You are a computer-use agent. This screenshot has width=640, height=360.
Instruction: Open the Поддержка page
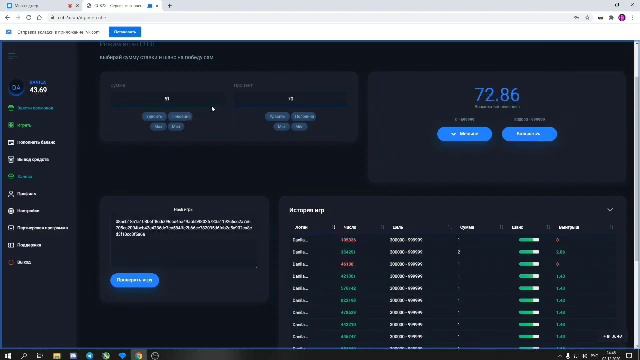29,245
